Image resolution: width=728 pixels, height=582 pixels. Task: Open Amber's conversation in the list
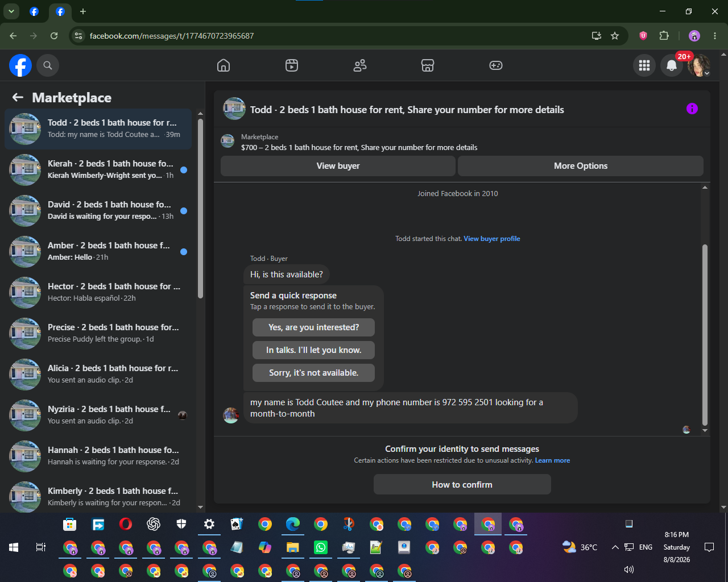[98, 252]
